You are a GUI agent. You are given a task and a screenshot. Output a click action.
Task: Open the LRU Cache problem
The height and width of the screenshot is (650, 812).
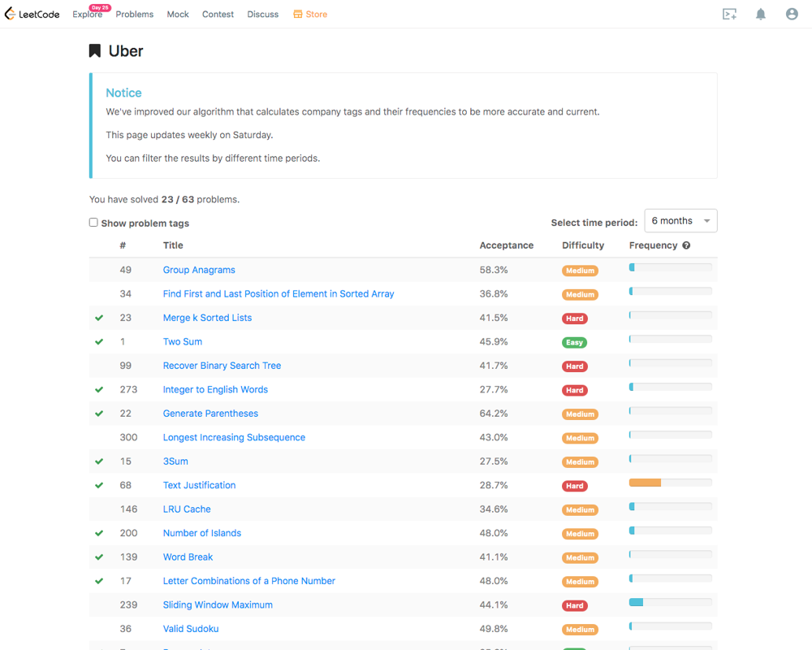click(x=187, y=509)
